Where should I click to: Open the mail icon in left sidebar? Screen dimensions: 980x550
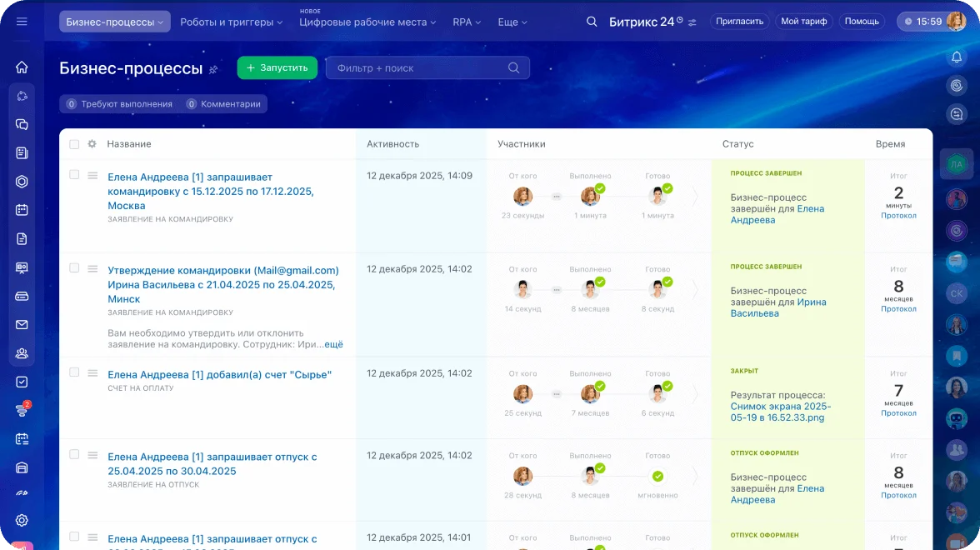[x=22, y=325]
